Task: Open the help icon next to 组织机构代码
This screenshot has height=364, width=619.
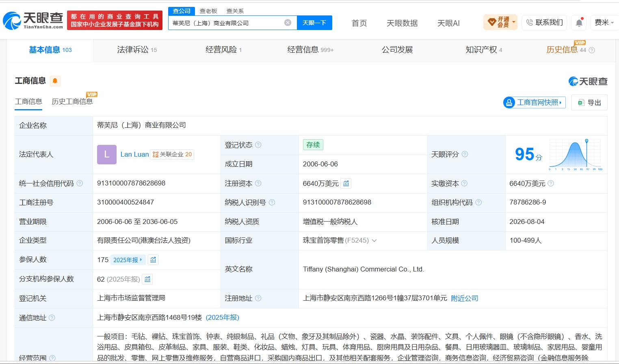Action: tap(478, 202)
